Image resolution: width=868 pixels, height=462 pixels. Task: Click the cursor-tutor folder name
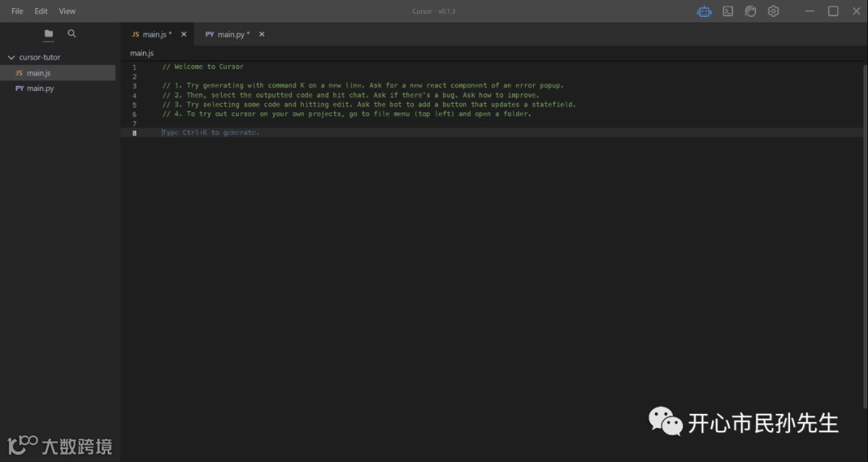[x=39, y=57]
